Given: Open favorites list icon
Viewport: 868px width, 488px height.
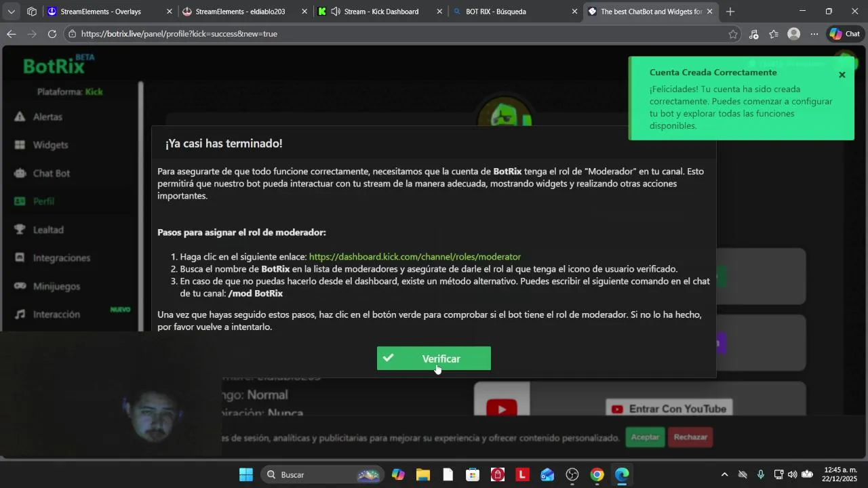Looking at the screenshot, I should point(774,34).
